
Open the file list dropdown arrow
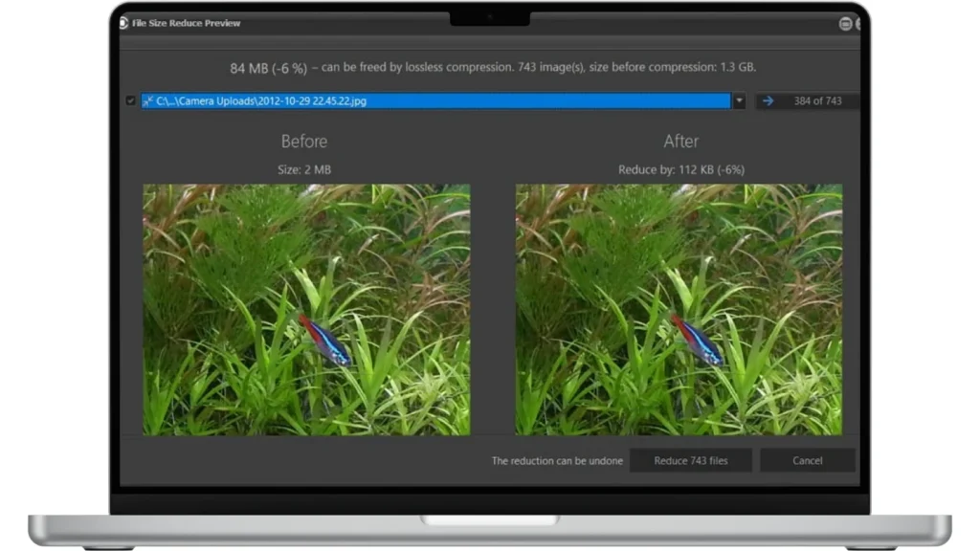pyautogui.click(x=739, y=101)
